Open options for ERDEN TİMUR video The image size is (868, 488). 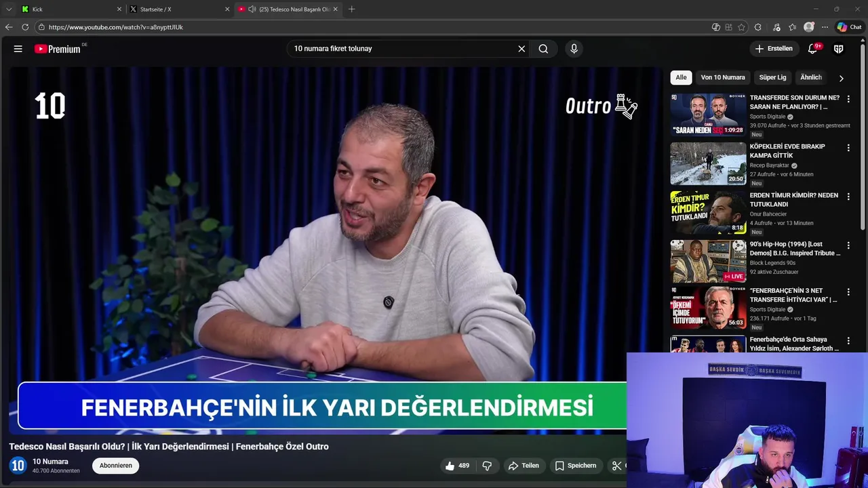tap(848, 197)
